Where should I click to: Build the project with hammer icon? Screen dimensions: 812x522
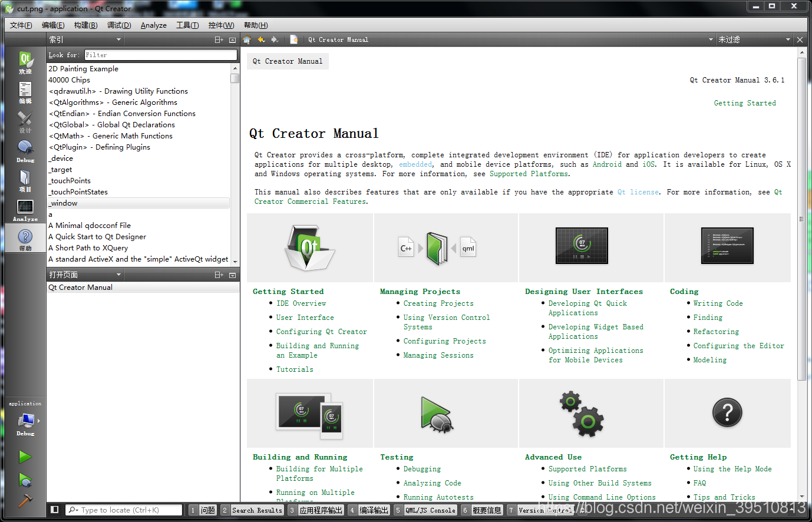(x=25, y=501)
